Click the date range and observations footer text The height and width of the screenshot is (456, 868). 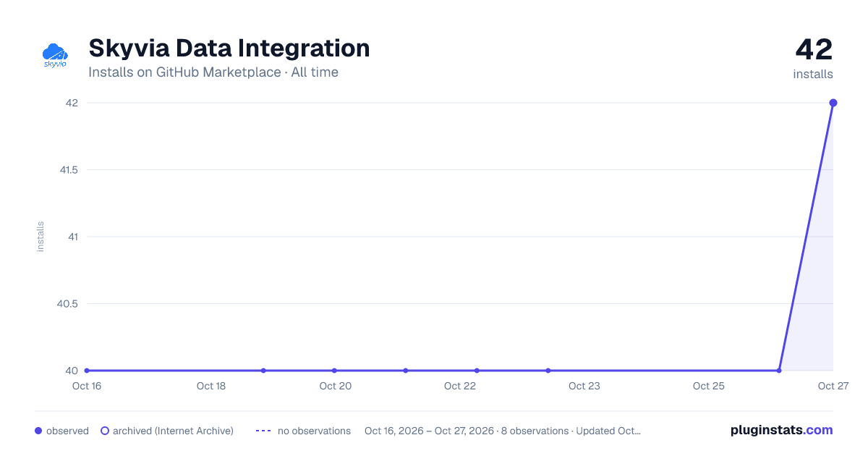point(503,431)
